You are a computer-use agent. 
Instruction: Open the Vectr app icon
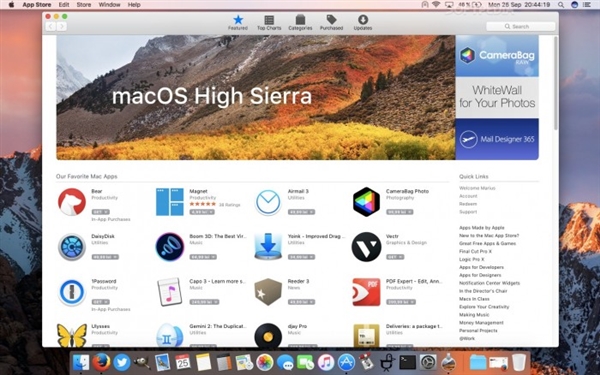366,247
